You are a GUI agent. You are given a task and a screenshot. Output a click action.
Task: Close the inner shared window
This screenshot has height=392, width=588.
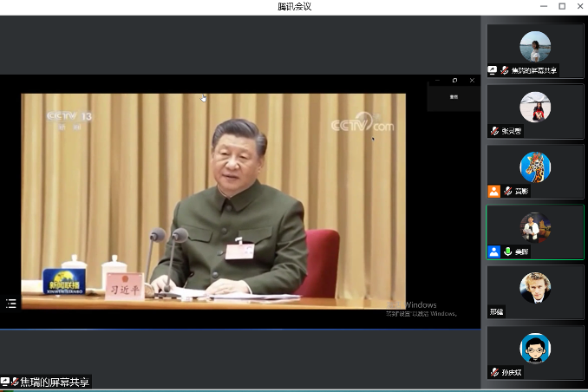coord(472,81)
